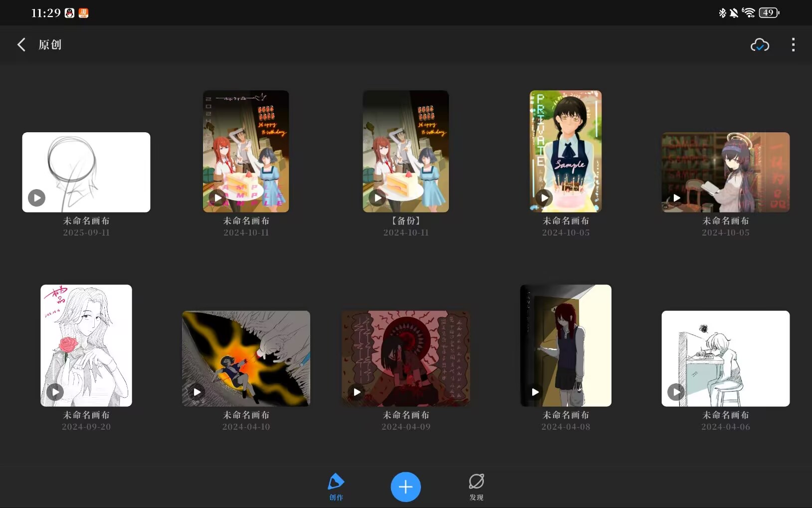Open the birthday cake artwork dated 2024-10-11

[246, 151]
